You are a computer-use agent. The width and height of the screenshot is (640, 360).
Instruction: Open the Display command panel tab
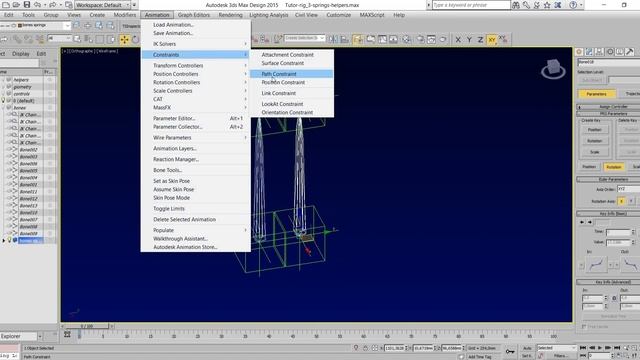pos(620,52)
